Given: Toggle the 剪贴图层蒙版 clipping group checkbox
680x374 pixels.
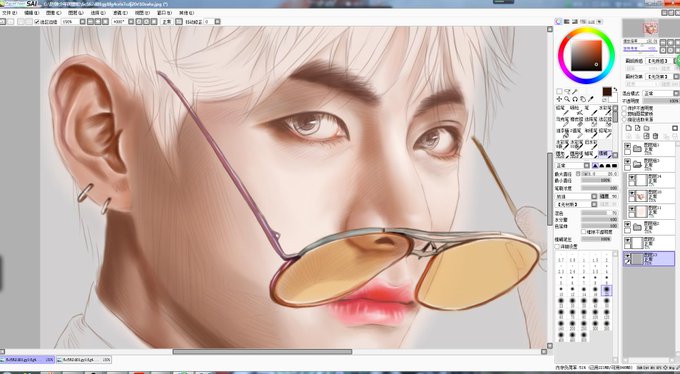Looking at the screenshot, I should (x=624, y=114).
